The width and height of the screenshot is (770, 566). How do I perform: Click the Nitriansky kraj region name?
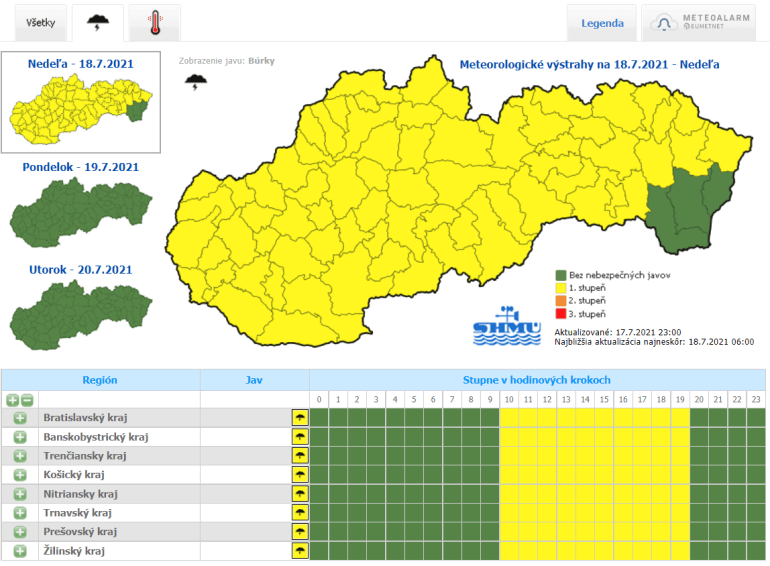pyautogui.click(x=80, y=494)
